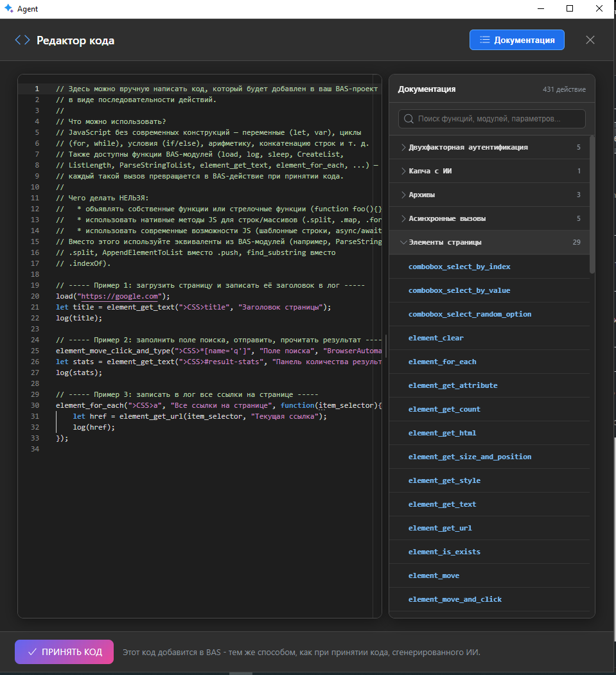
Task: Click line number 34 in the gutter
Action: point(35,449)
